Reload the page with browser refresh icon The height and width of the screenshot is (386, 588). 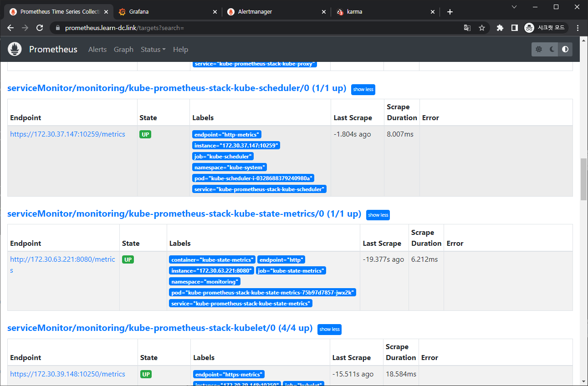click(x=40, y=28)
